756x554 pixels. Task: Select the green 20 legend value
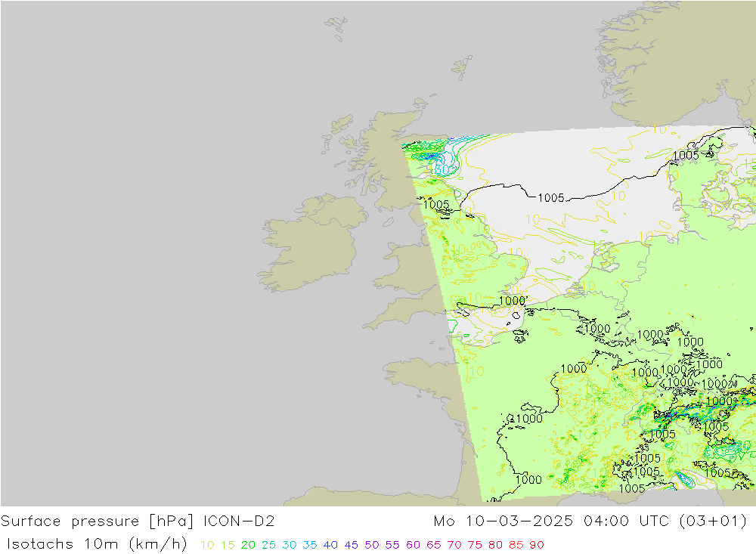click(248, 545)
